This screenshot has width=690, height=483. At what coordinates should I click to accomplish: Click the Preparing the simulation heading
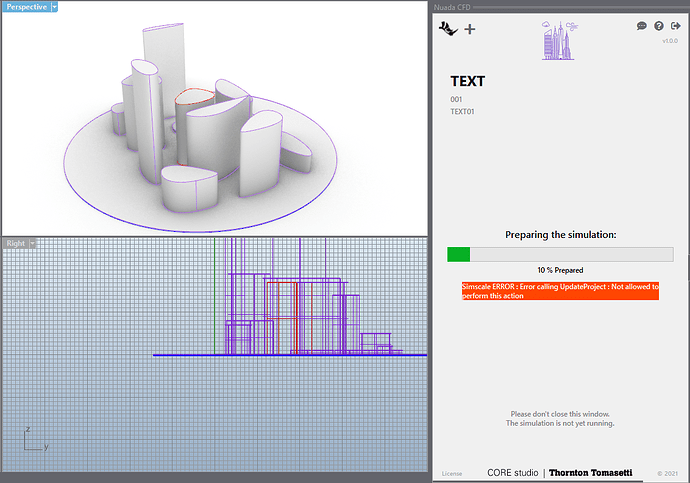click(x=561, y=235)
